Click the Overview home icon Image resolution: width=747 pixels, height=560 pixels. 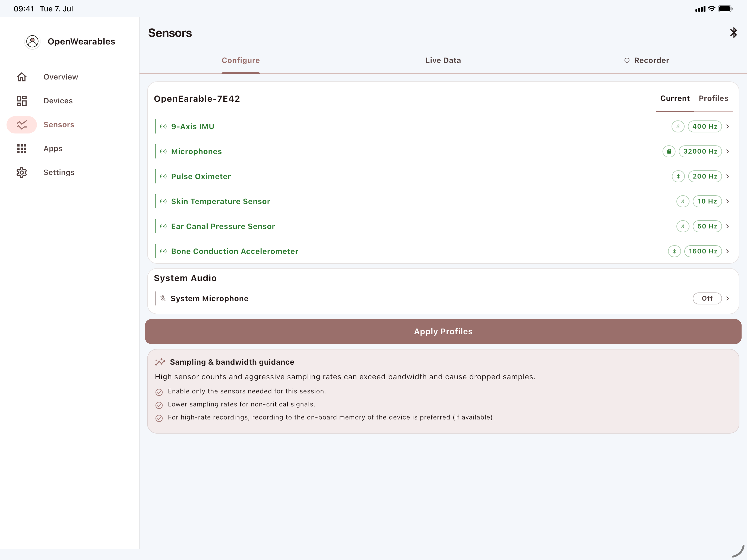pos(22,77)
